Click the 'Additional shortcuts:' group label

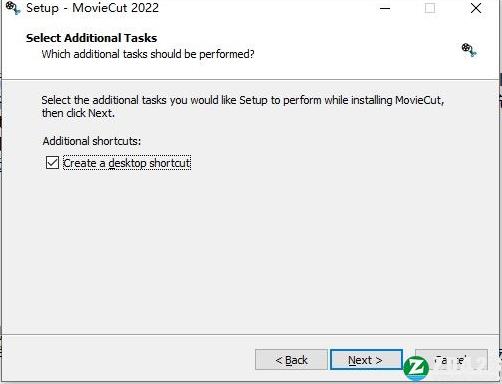tap(92, 141)
